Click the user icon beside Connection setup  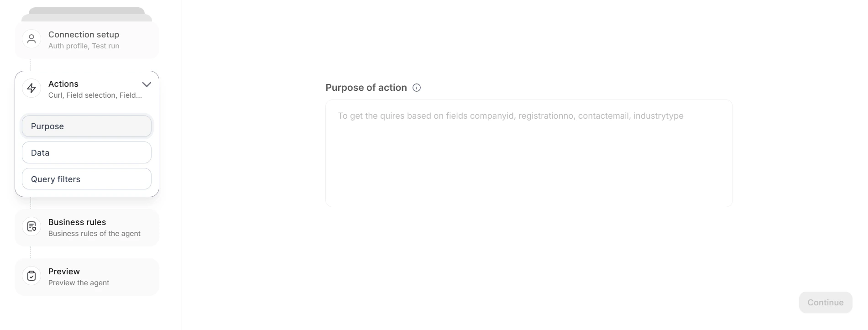point(31,39)
